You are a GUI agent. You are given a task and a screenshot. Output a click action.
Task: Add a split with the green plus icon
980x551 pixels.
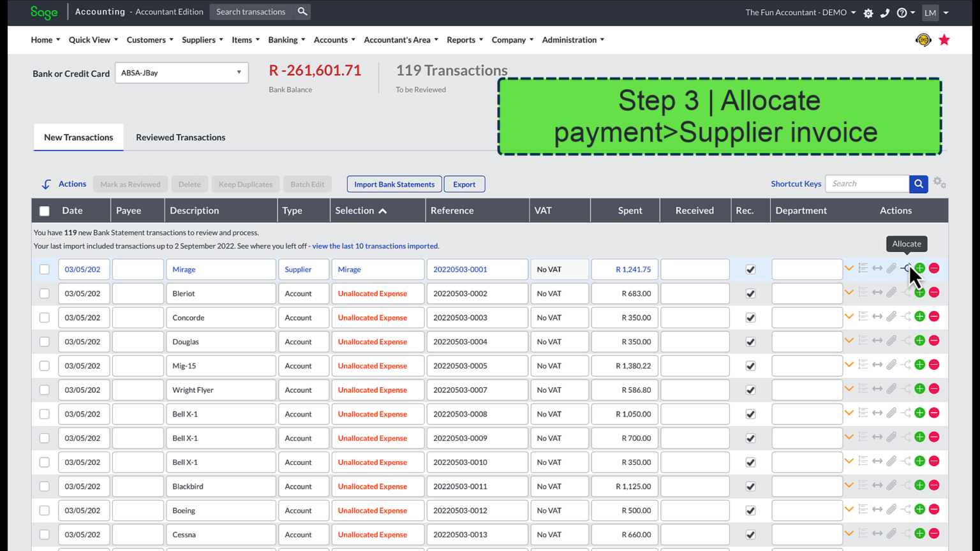click(919, 268)
